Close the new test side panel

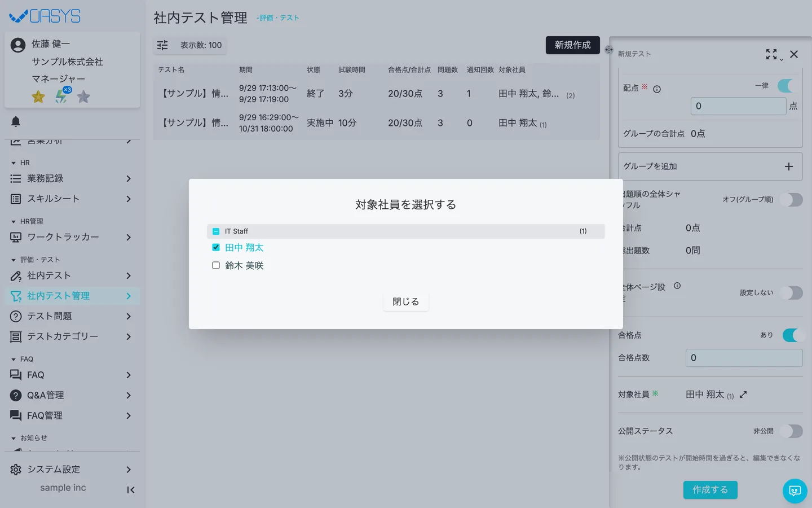(x=794, y=54)
